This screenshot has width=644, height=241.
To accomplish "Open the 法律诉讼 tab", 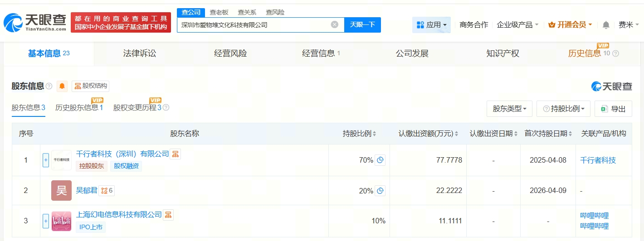I will point(140,53).
